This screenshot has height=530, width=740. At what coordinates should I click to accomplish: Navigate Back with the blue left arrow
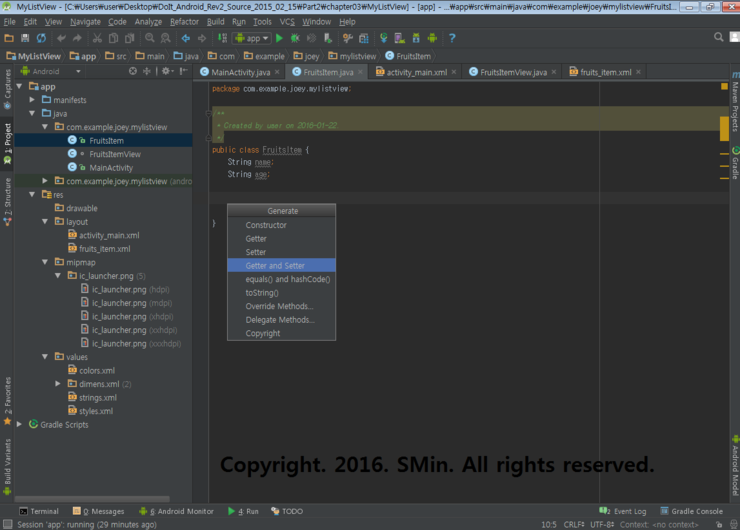(185, 38)
